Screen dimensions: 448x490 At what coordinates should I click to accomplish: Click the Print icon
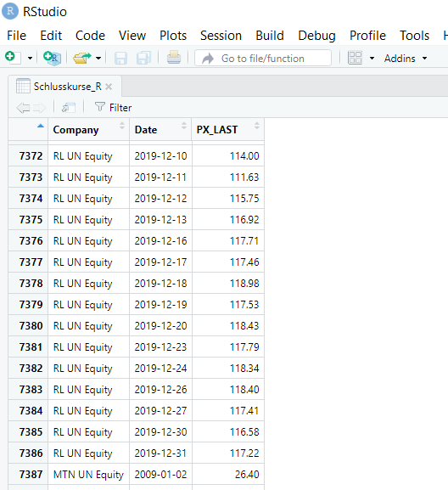click(x=174, y=58)
